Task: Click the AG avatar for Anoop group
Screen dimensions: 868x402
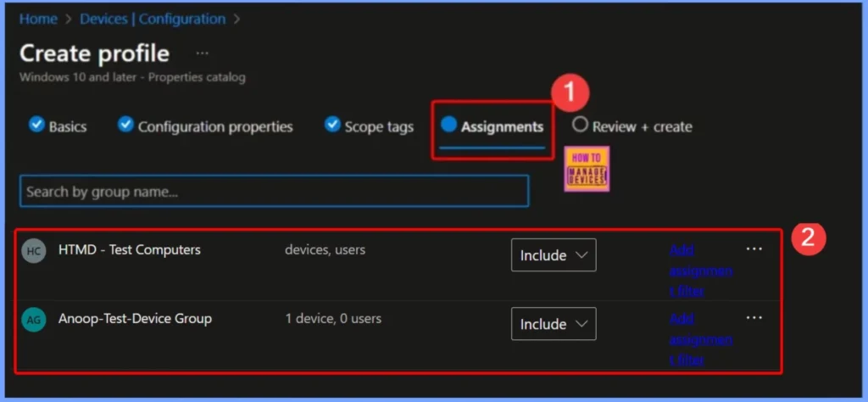Action: click(34, 320)
